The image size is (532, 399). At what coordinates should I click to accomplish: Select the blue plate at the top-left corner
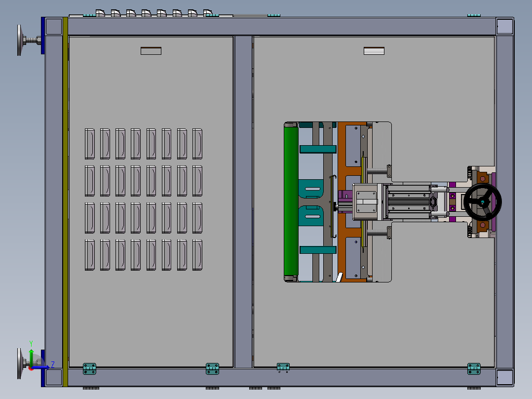point(43,36)
